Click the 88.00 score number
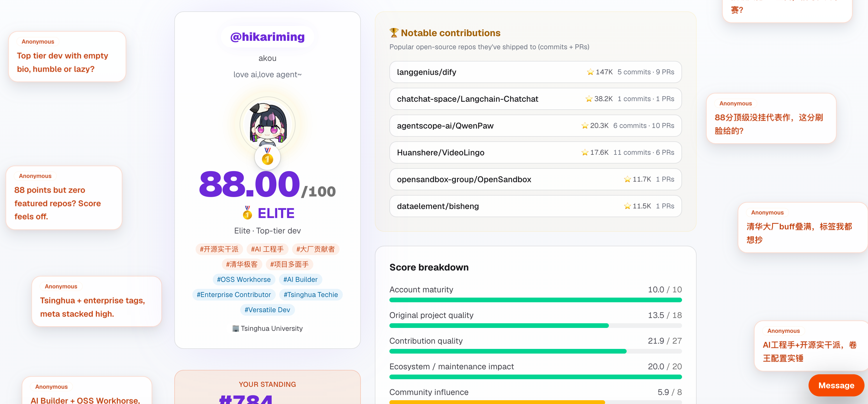The height and width of the screenshot is (404, 868). [249, 184]
